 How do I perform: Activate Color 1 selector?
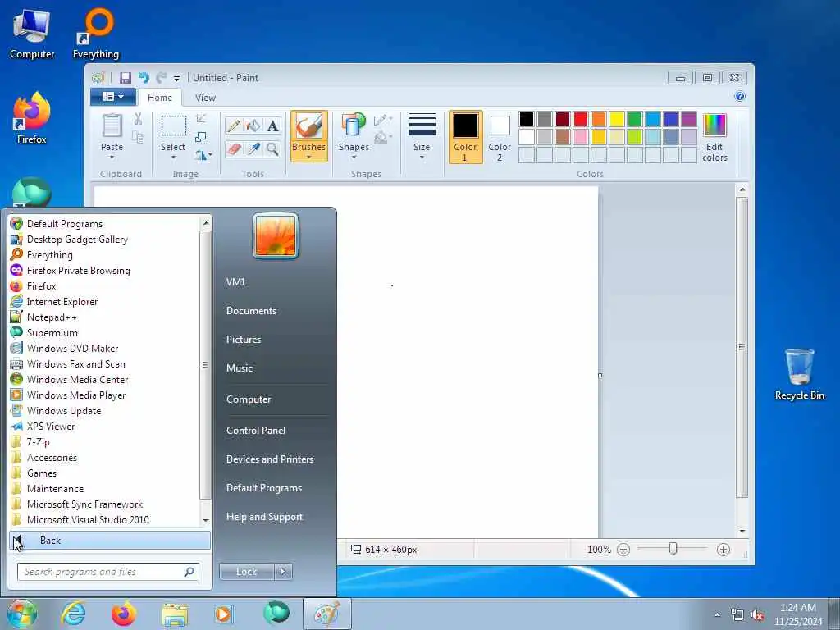pos(465,137)
